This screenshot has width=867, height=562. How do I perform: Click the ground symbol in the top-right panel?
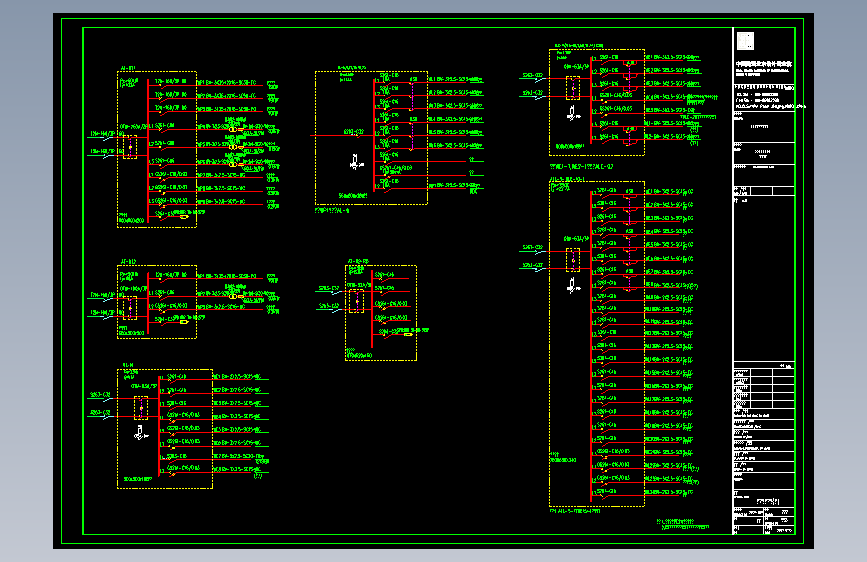click(x=573, y=113)
